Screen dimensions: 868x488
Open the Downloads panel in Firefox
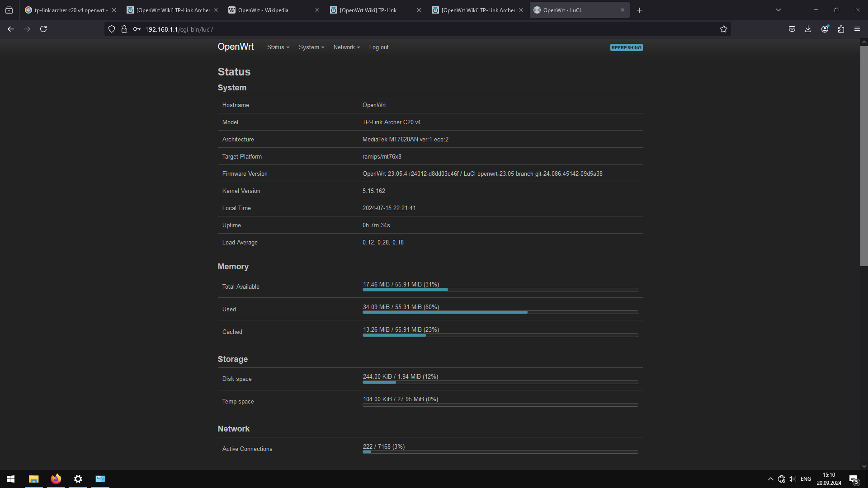coord(808,29)
